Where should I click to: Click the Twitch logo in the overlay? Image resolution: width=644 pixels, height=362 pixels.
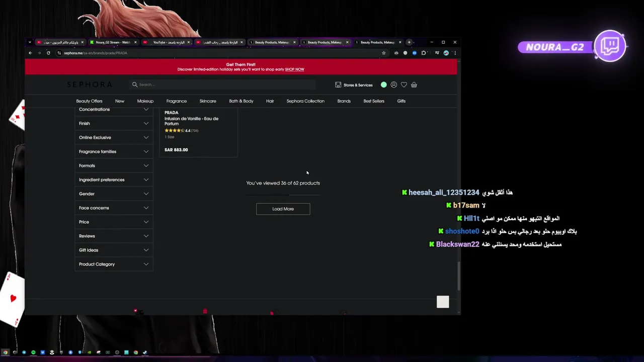pos(610,46)
